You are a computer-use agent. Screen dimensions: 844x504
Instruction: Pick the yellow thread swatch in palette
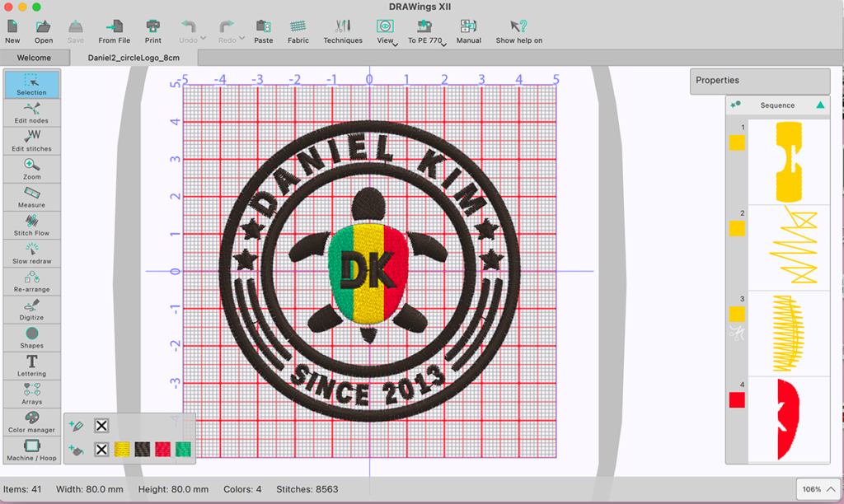pos(122,449)
